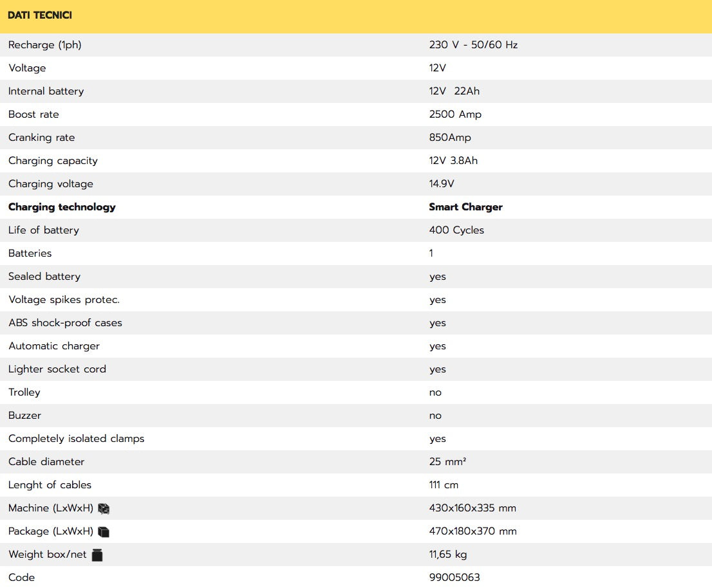The height and width of the screenshot is (588, 712).
Task: Click the Smart Charger value
Action: [x=465, y=207]
